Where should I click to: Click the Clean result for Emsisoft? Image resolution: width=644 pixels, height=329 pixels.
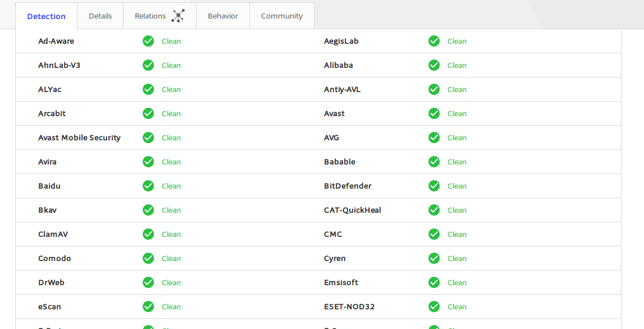pyautogui.click(x=456, y=282)
